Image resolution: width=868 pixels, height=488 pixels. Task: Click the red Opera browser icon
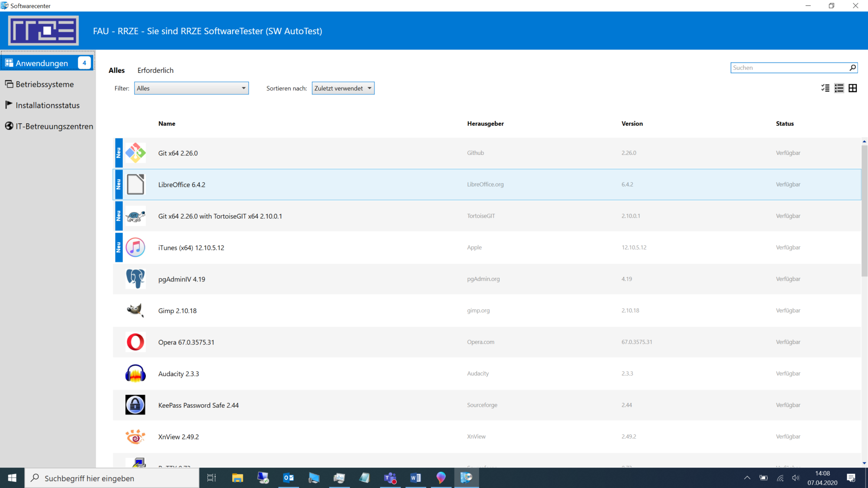coord(135,342)
